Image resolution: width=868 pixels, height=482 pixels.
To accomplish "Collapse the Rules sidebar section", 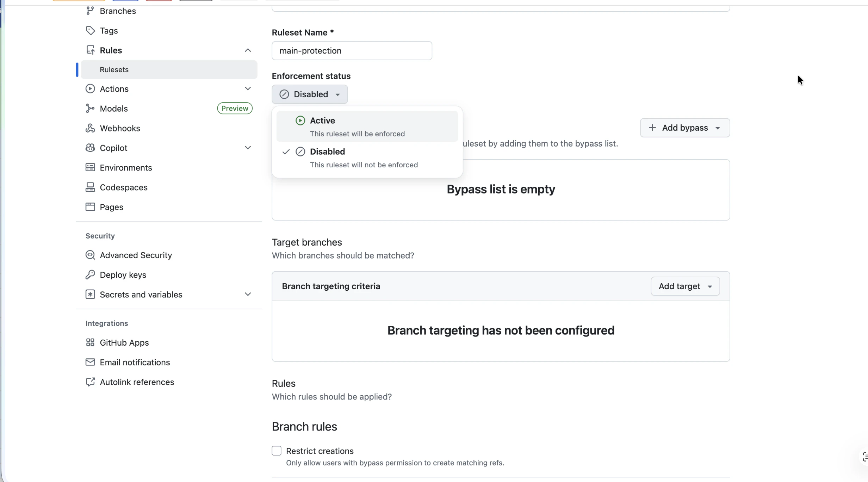I will (x=248, y=50).
